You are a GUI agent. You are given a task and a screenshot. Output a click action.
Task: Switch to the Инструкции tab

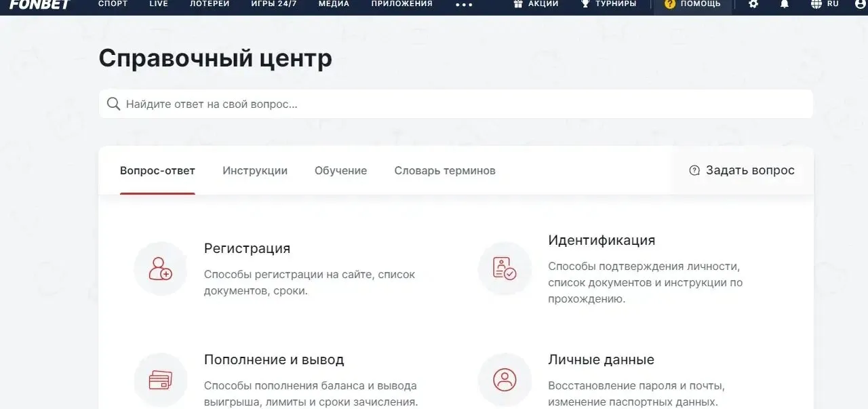[x=254, y=170]
